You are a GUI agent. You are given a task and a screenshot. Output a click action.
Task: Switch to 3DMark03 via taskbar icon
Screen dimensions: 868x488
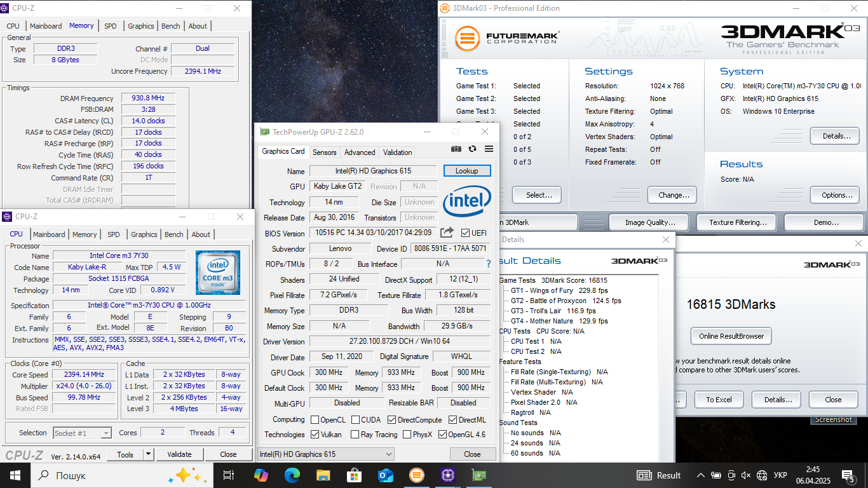pyautogui.click(x=416, y=475)
